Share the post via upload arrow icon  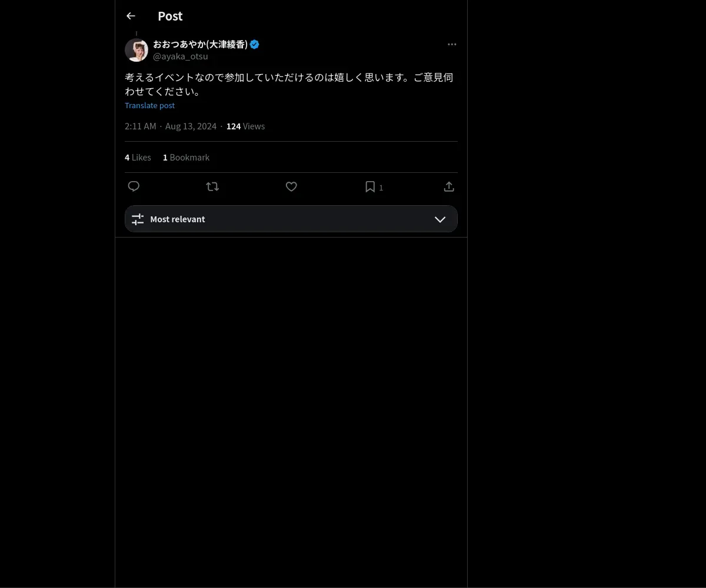pos(449,186)
